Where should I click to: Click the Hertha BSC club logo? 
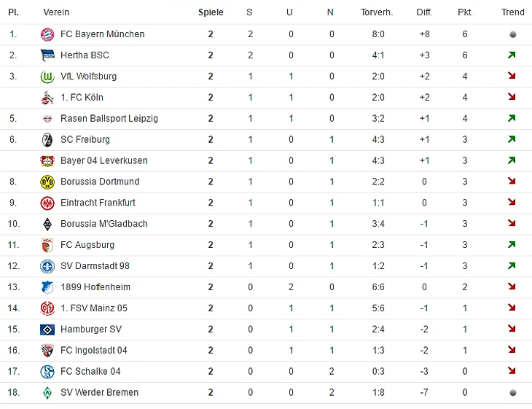[47, 55]
